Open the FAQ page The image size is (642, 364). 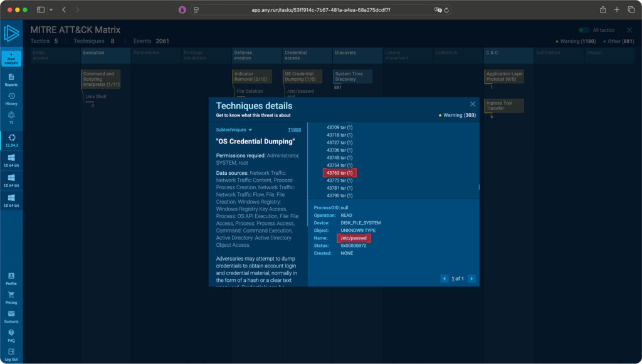[x=11, y=335]
